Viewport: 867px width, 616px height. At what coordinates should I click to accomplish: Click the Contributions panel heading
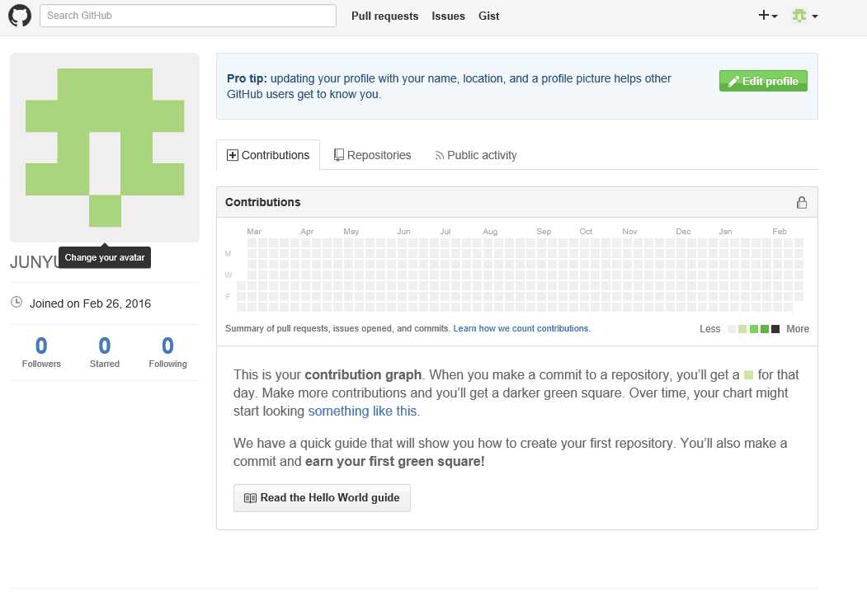click(262, 202)
